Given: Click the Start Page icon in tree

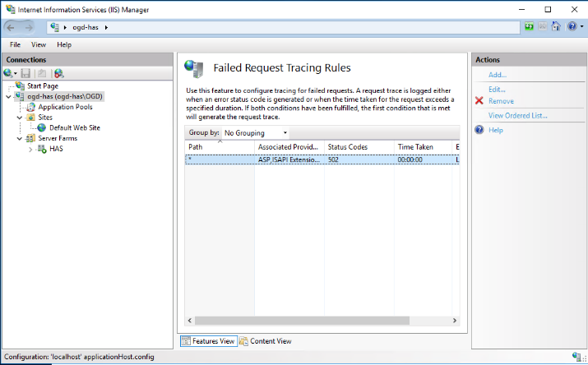Looking at the screenshot, I should pos(20,85).
